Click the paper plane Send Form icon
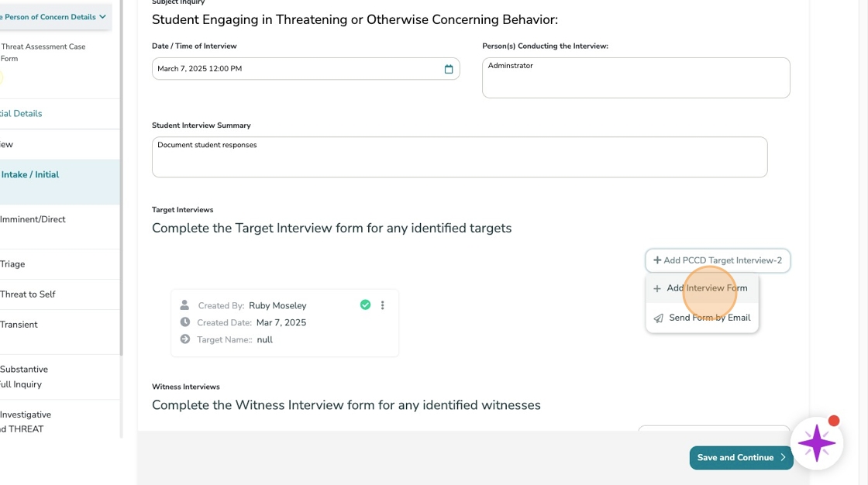Image resolution: width=868 pixels, height=485 pixels. point(658,318)
